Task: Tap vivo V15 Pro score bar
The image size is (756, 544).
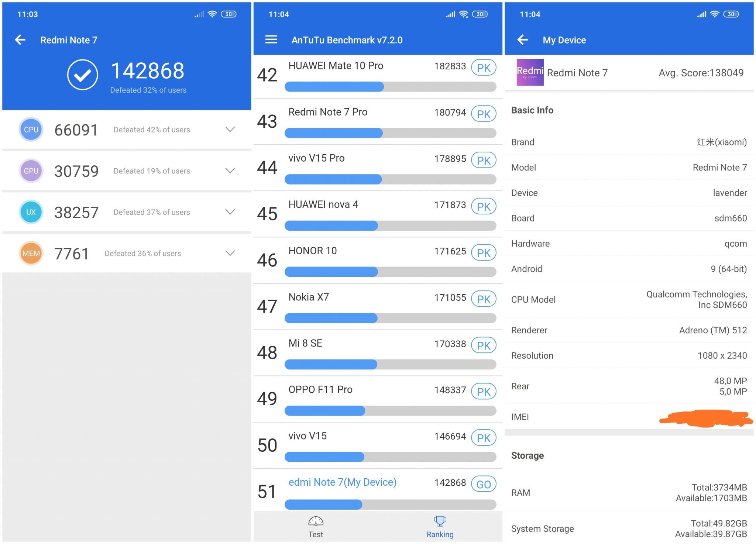Action: 390,179
